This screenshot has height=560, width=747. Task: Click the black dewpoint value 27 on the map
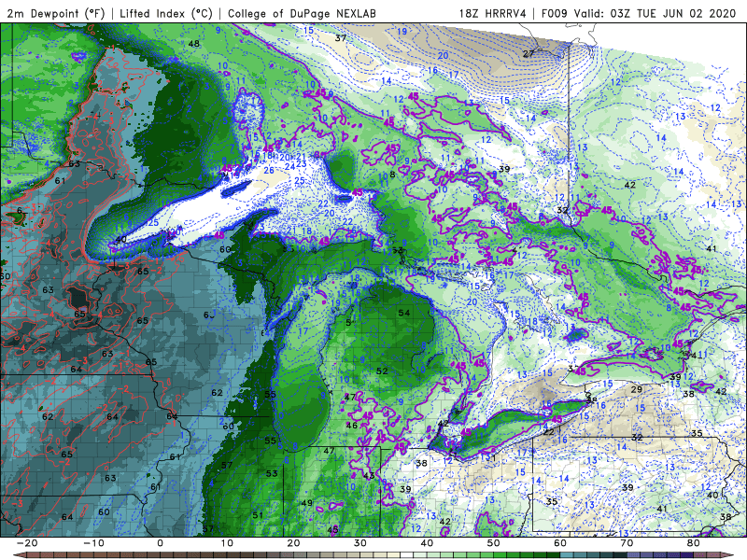(529, 54)
